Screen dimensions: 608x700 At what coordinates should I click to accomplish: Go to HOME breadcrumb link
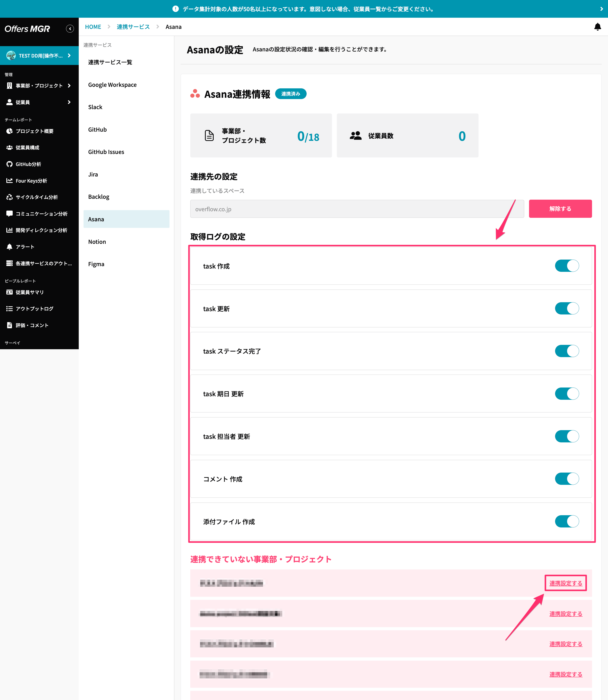click(x=93, y=27)
